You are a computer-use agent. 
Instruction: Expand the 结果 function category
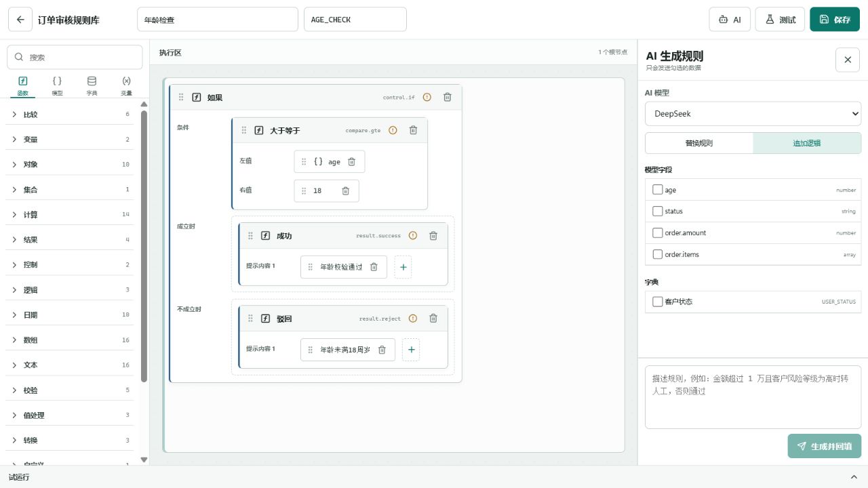[x=71, y=240]
